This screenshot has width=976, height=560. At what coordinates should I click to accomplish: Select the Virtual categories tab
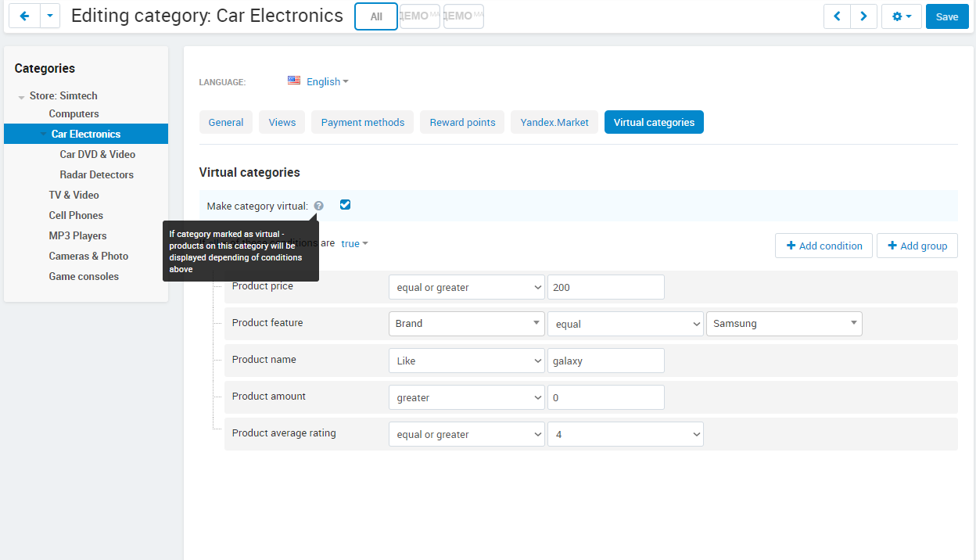point(654,122)
